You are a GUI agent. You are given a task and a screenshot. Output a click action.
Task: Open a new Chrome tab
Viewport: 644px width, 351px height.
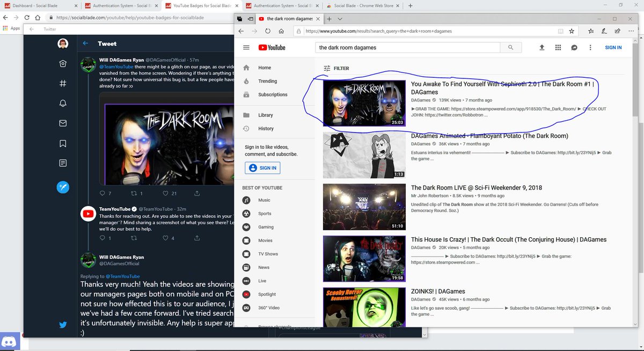point(411,6)
